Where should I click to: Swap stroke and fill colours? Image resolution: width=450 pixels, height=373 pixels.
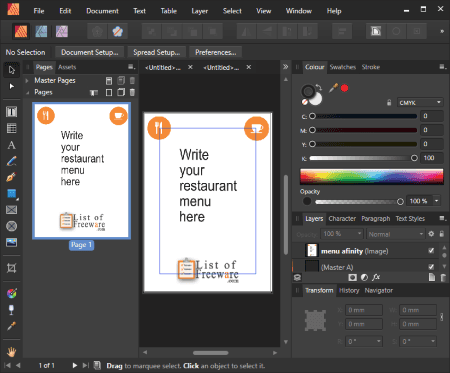point(319,87)
